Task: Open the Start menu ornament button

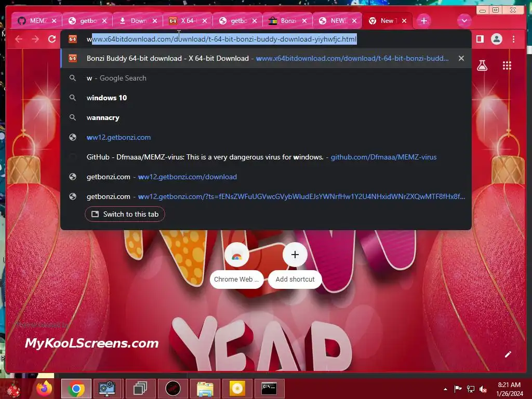Action: [x=14, y=389]
